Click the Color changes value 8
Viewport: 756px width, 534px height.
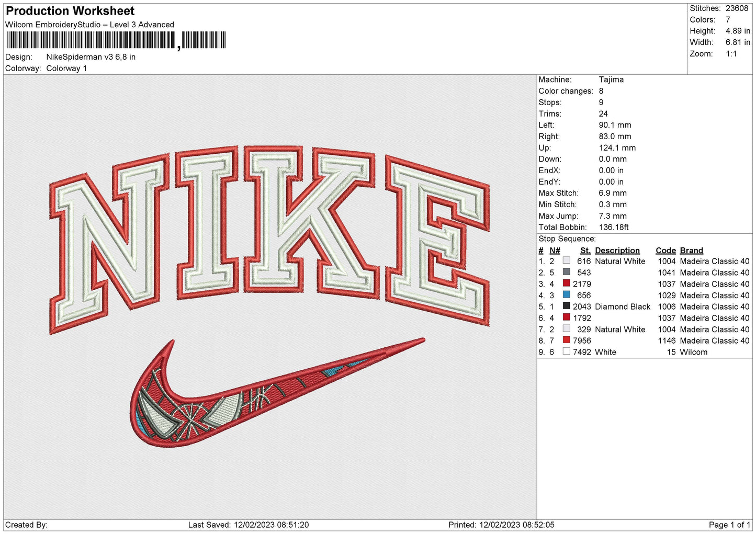click(601, 91)
